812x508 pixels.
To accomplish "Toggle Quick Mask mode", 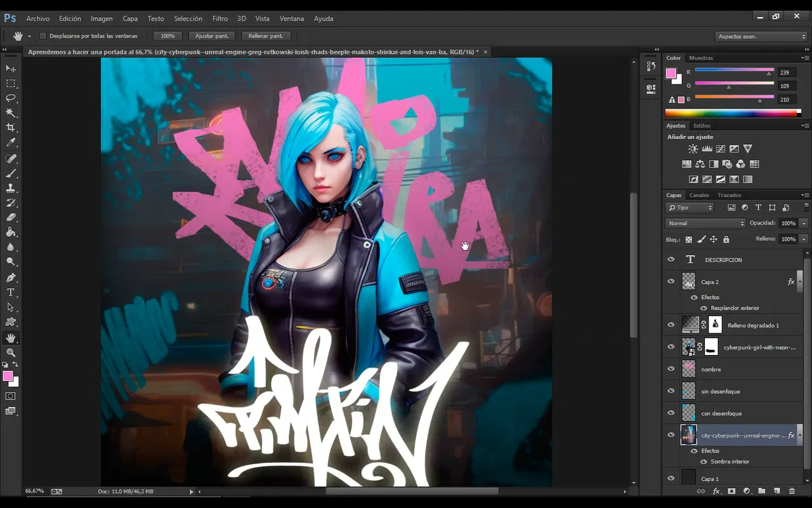I will click(x=11, y=396).
